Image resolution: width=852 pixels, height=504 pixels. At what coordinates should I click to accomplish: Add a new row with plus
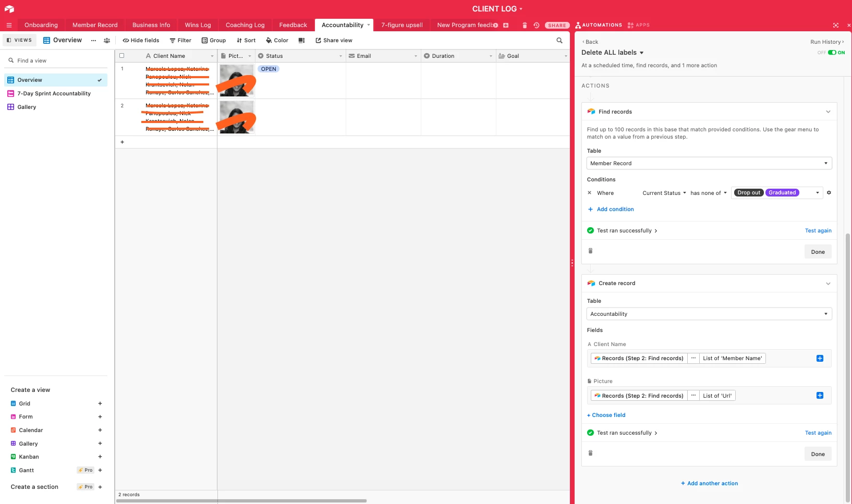pos(122,142)
